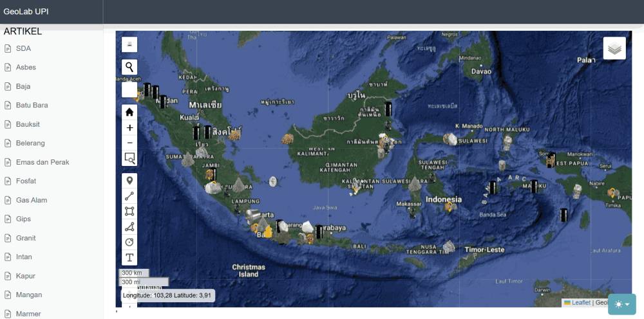Expand the legend list button on map
The width and height of the screenshot is (644, 319).
129,44
